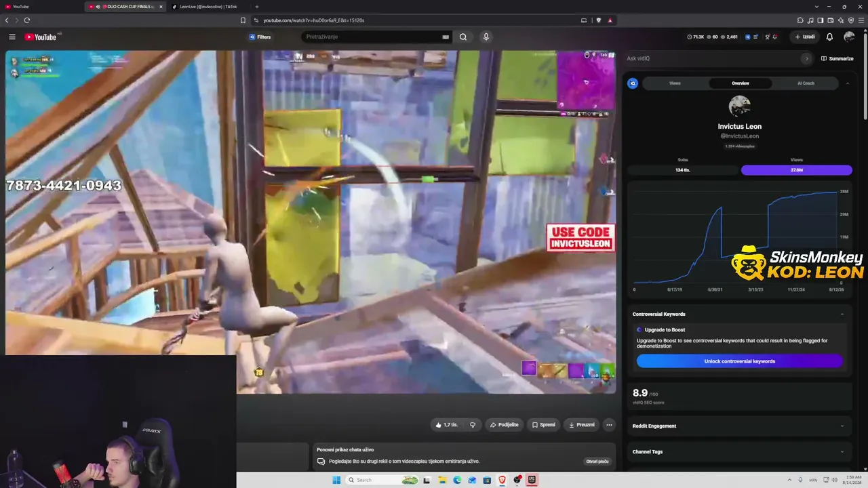
Task: Save video with Spremi button
Action: (544, 425)
